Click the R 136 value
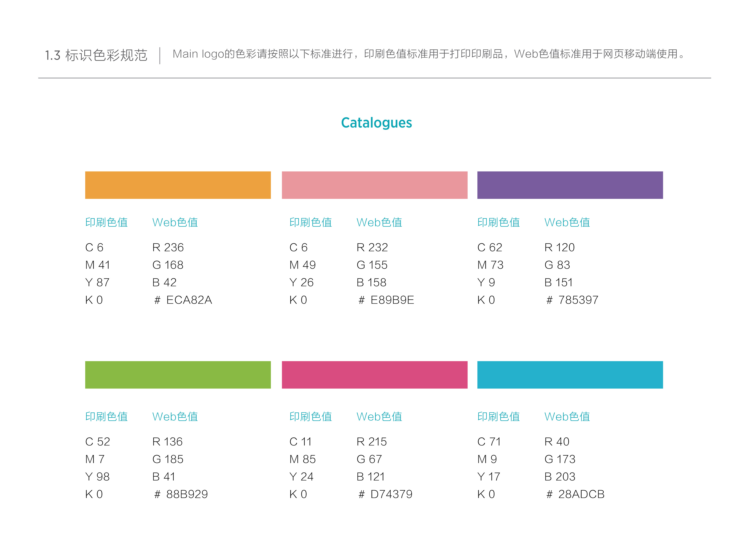 pyautogui.click(x=167, y=442)
